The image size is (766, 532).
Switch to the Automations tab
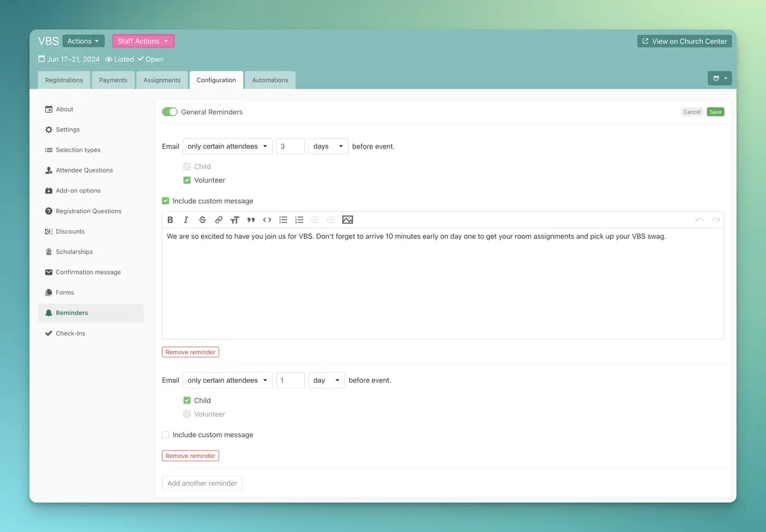270,80
